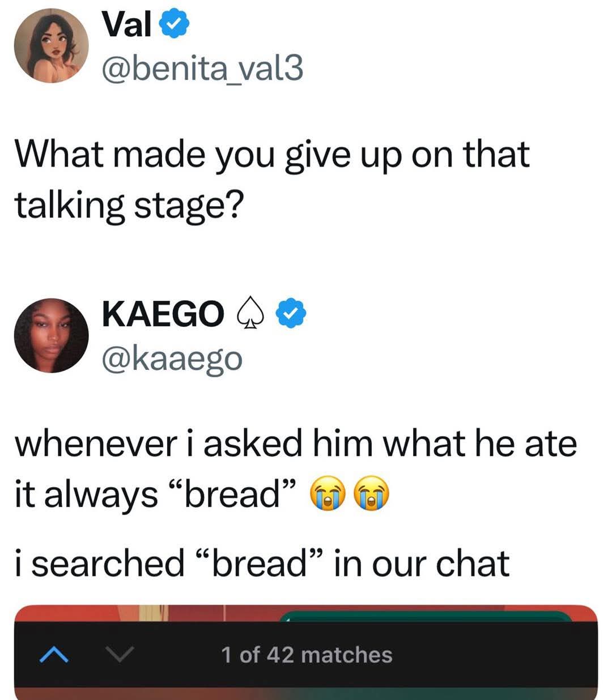Open KAEGO's profile photo avatar
The height and width of the screenshot is (700, 612).
51,335
